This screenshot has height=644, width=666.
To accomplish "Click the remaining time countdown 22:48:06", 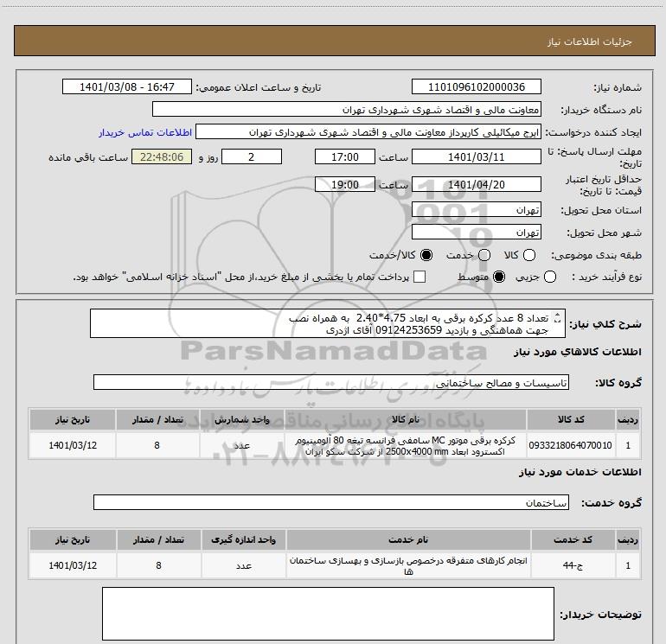I will pos(162,156).
